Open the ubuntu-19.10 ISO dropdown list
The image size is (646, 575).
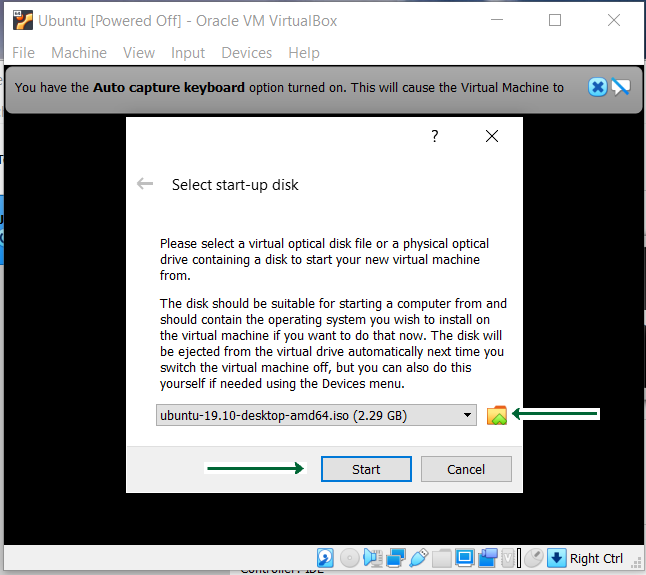(316, 415)
